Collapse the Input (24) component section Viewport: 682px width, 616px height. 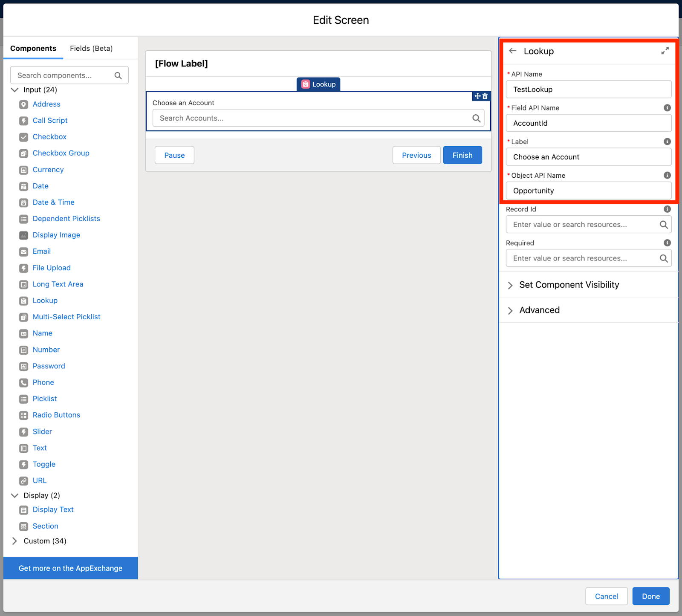click(15, 90)
